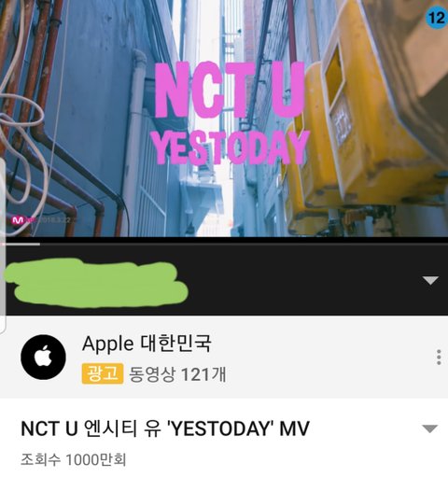The width and height of the screenshot is (448, 477).
Task: Expand the ad info dropdown arrow
Action: (x=430, y=281)
